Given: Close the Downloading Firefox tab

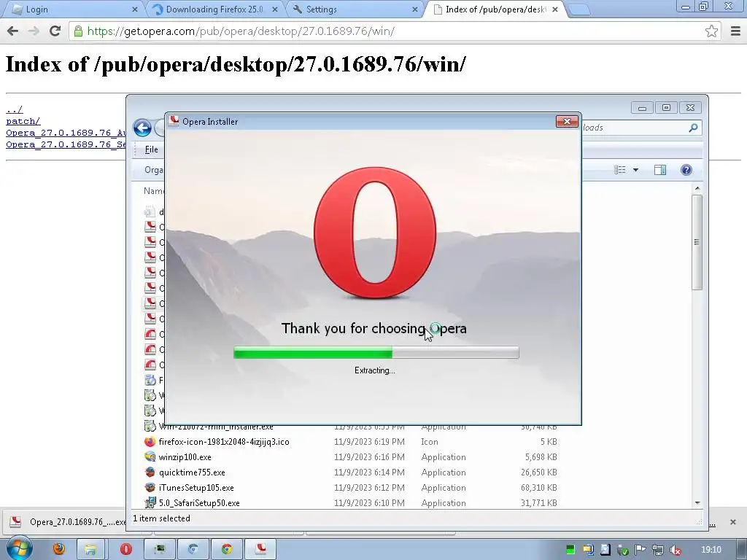Looking at the screenshot, I should [275, 9].
